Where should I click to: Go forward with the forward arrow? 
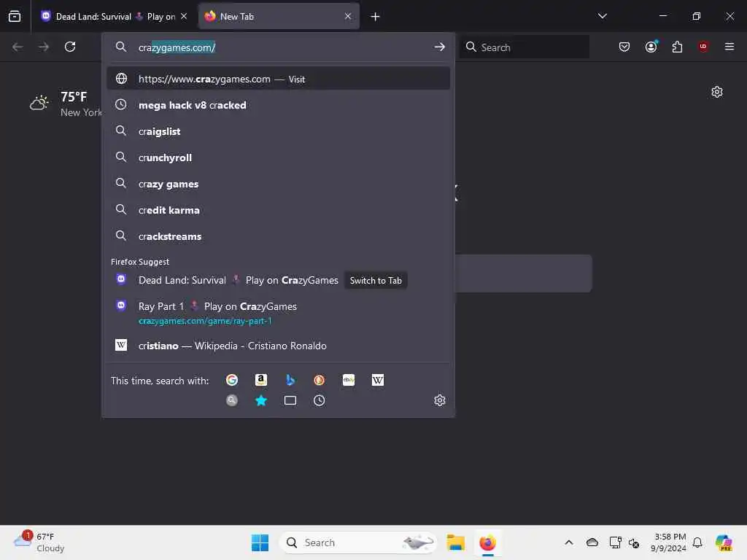[43, 47]
